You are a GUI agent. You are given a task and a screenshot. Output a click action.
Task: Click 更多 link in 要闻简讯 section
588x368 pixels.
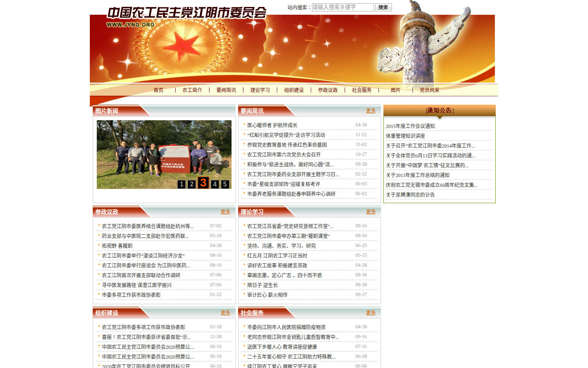371,110
